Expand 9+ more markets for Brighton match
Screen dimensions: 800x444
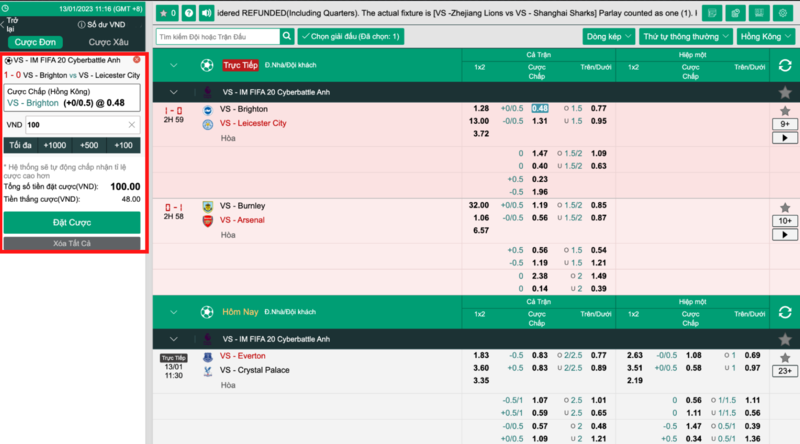pyautogui.click(x=785, y=124)
